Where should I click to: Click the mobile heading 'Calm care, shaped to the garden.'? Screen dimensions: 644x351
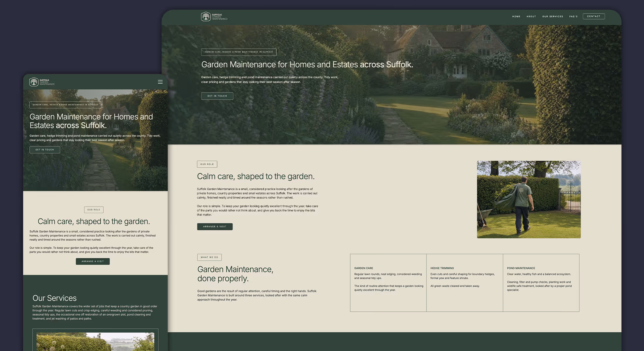click(94, 221)
